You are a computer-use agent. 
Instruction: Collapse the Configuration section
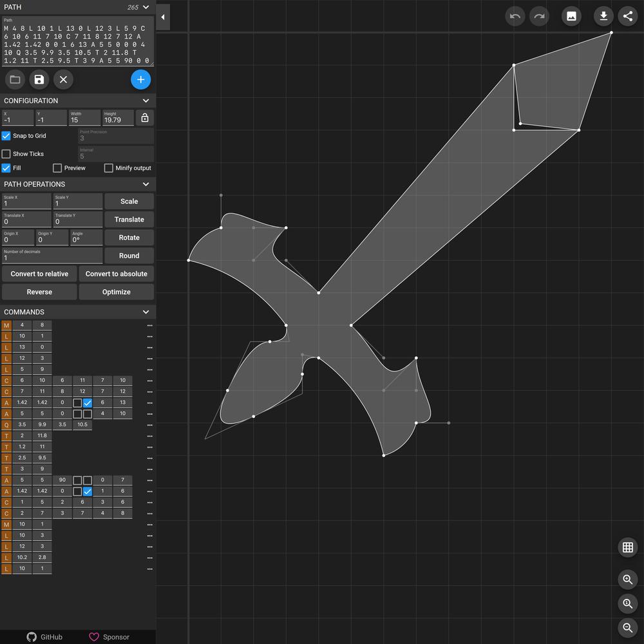pyautogui.click(x=146, y=101)
